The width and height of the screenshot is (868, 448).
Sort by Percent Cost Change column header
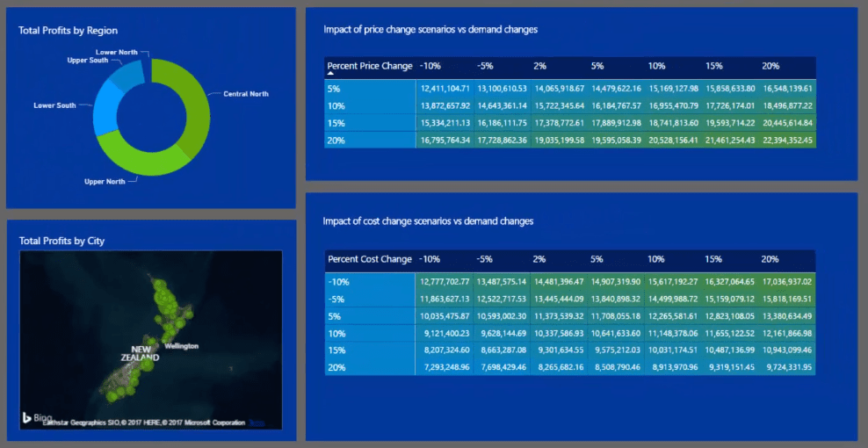370,259
